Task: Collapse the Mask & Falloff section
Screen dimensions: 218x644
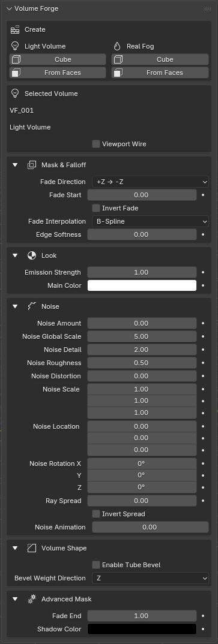Action: pos(15,165)
